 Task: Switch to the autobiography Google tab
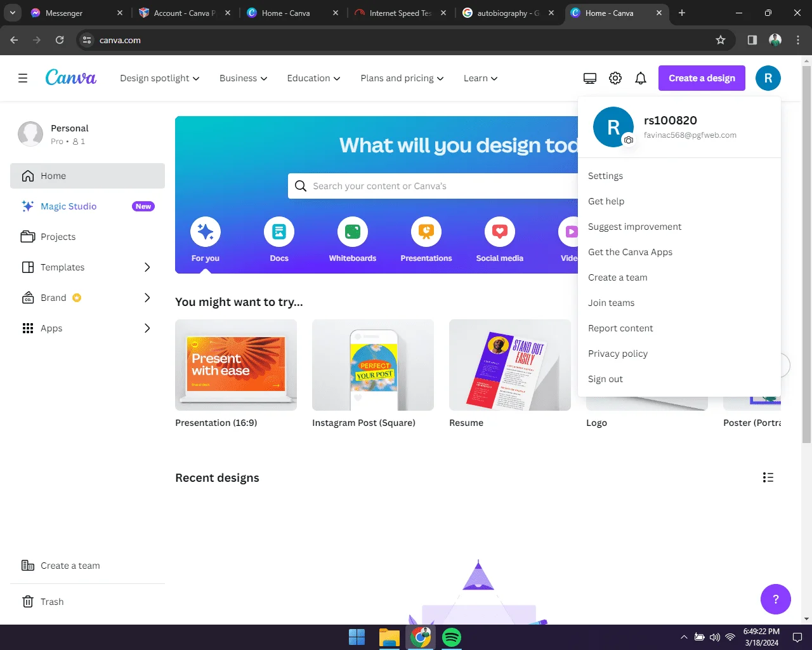pyautogui.click(x=508, y=13)
